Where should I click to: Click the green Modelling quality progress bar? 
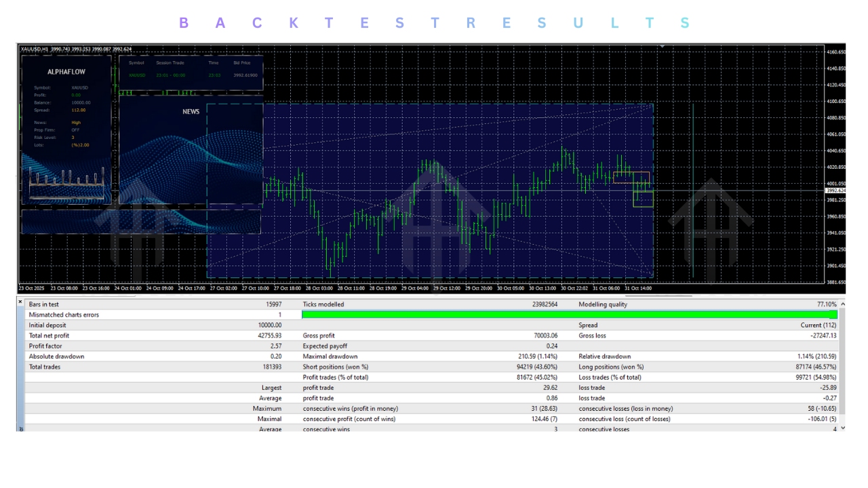pos(570,314)
